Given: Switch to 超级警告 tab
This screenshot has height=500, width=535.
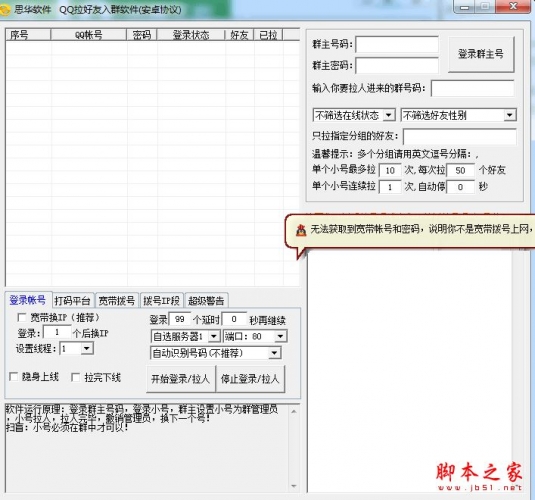Looking at the screenshot, I should click(x=206, y=301).
